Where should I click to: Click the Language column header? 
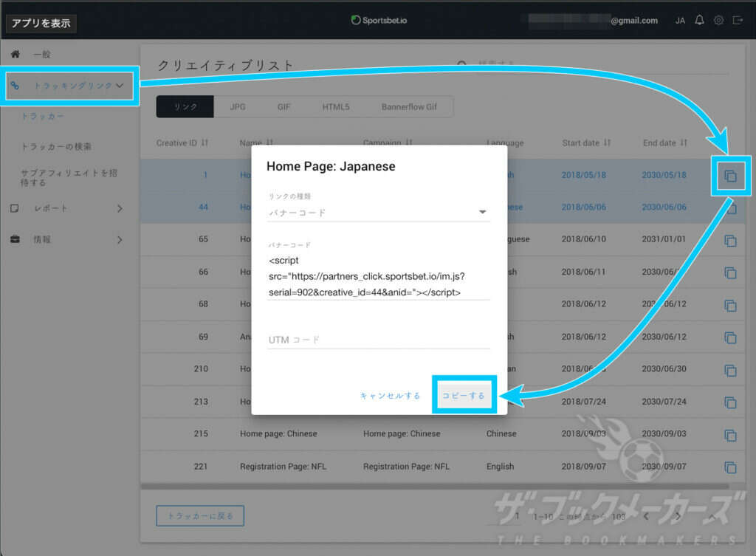tap(505, 143)
